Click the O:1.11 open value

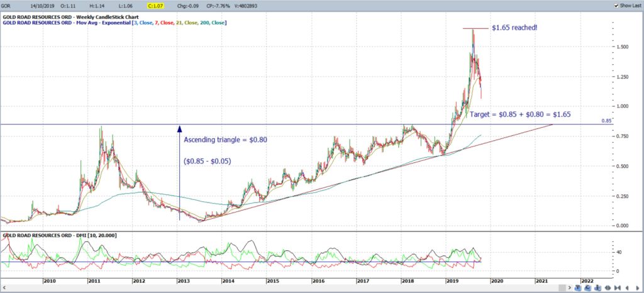click(x=68, y=6)
